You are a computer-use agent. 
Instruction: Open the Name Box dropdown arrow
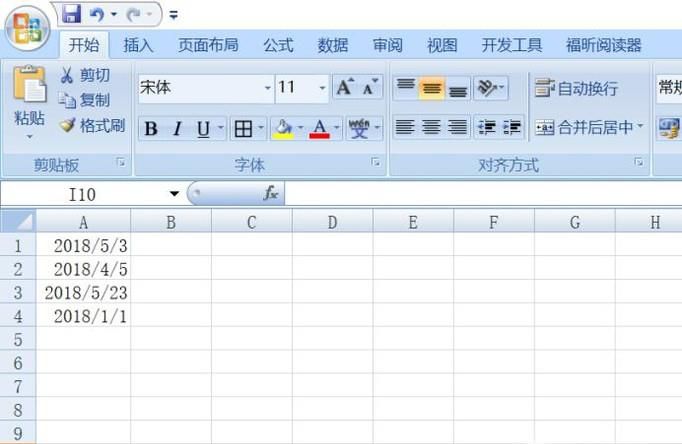pos(175,194)
